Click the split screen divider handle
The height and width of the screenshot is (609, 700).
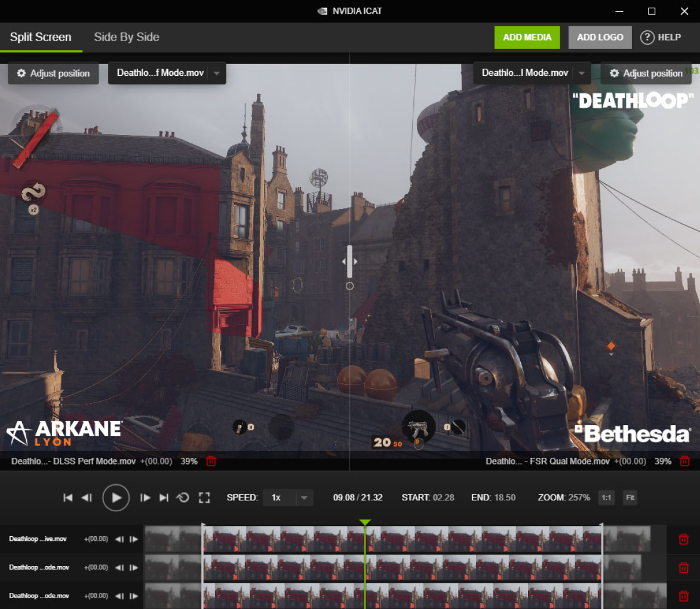tap(349, 262)
